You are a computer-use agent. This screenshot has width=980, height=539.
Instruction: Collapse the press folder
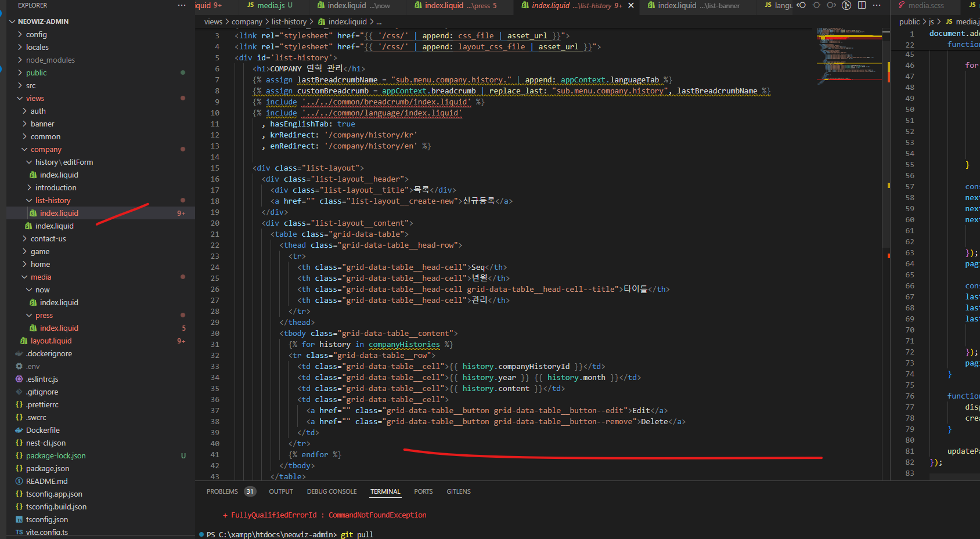coord(100,315)
